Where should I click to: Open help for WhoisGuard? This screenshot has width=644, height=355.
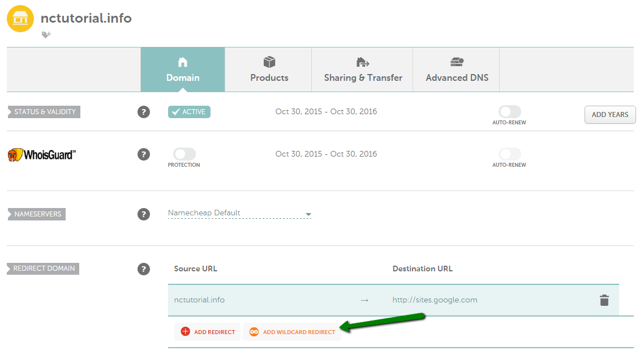143,155
